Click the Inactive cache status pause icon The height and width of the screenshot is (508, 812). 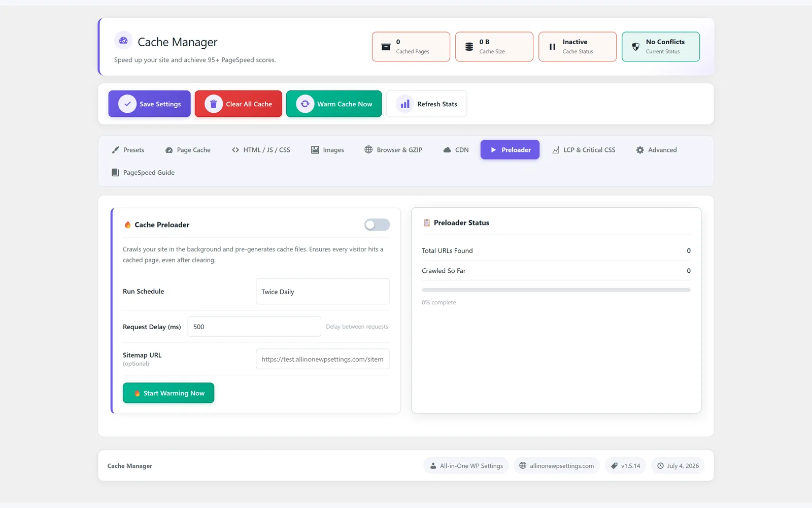coord(552,47)
